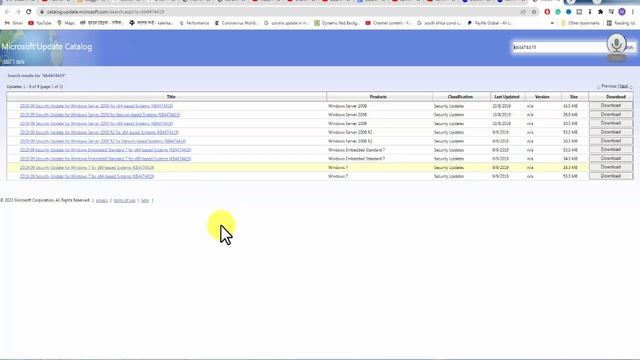Open the Extensions puzzle-piece menu
Image resolution: width=640 pixels, height=360 pixels.
point(600,12)
